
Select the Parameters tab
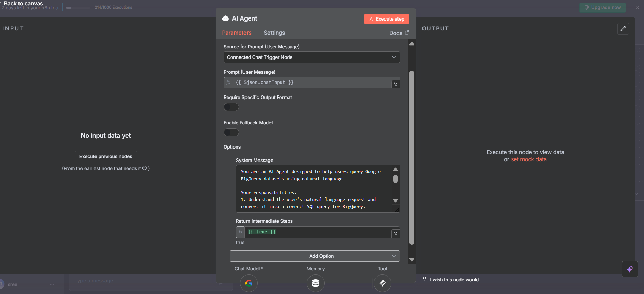coord(237,33)
